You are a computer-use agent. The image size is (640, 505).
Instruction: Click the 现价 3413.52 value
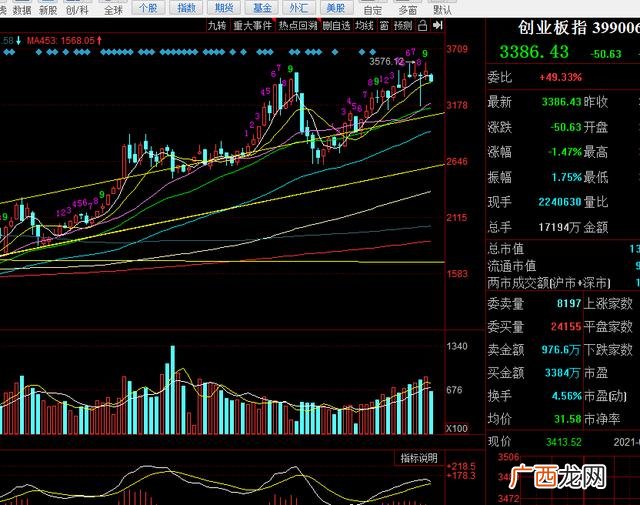(564, 442)
